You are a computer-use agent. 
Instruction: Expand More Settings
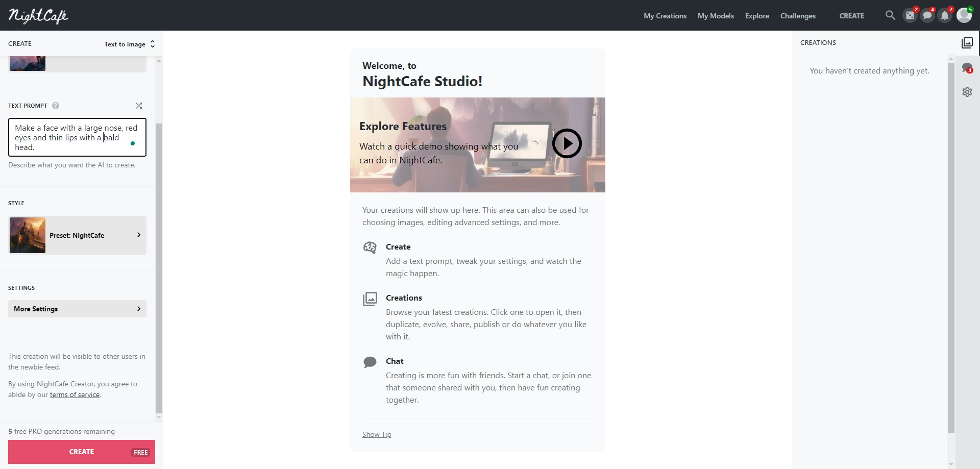(x=77, y=309)
